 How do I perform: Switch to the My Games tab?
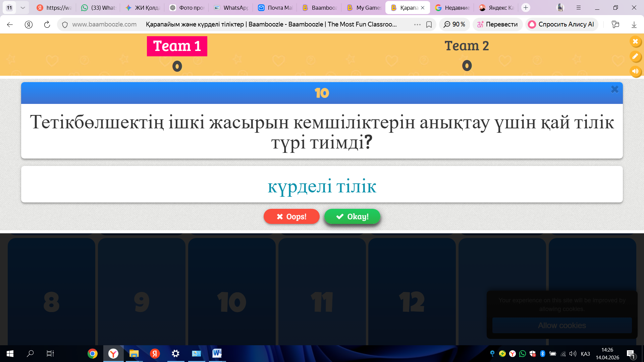coord(364,7)
